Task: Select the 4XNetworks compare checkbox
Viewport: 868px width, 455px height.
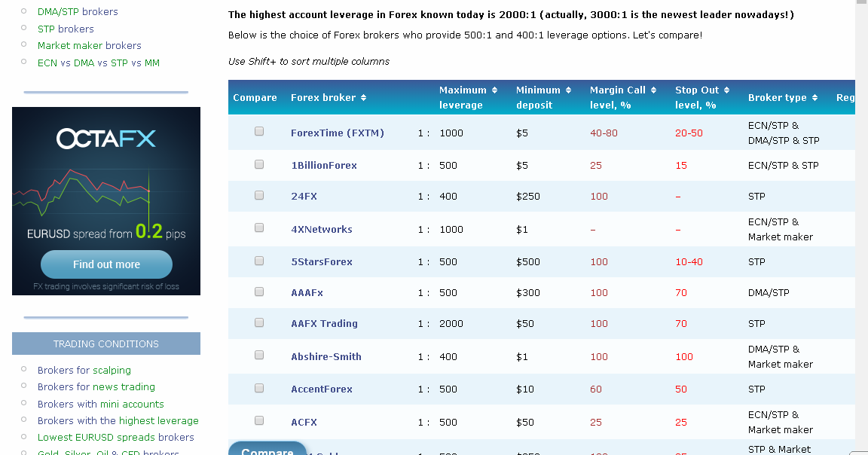Action: pos(259,228)
